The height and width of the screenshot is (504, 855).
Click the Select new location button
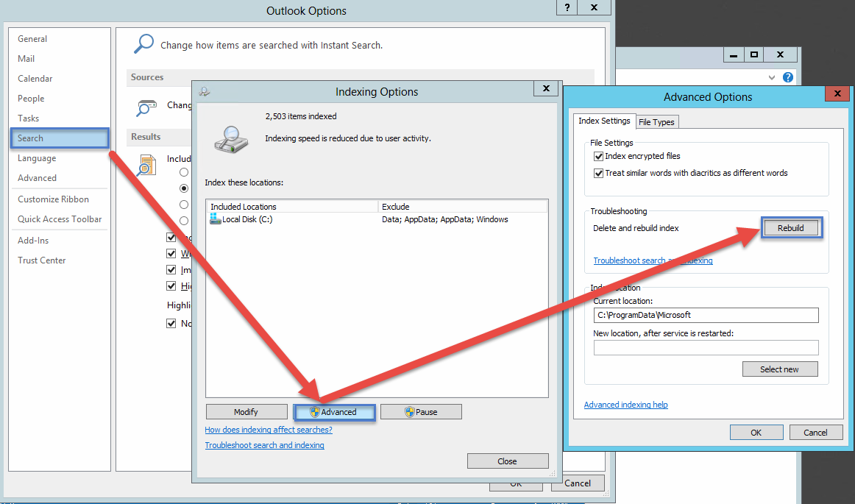point(780,369)
